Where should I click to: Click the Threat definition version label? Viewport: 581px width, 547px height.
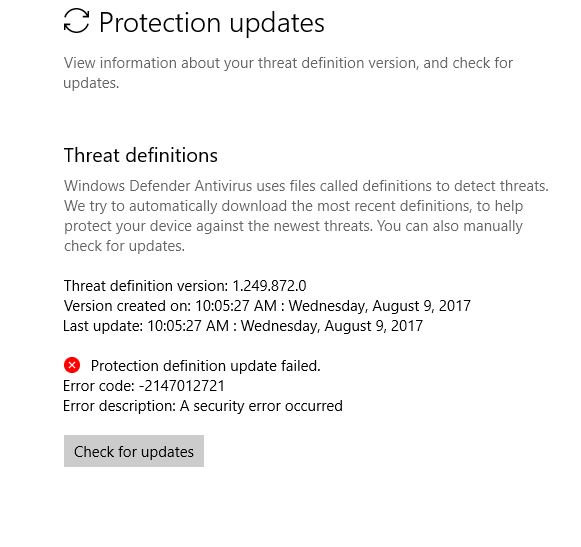coord(146,286)
